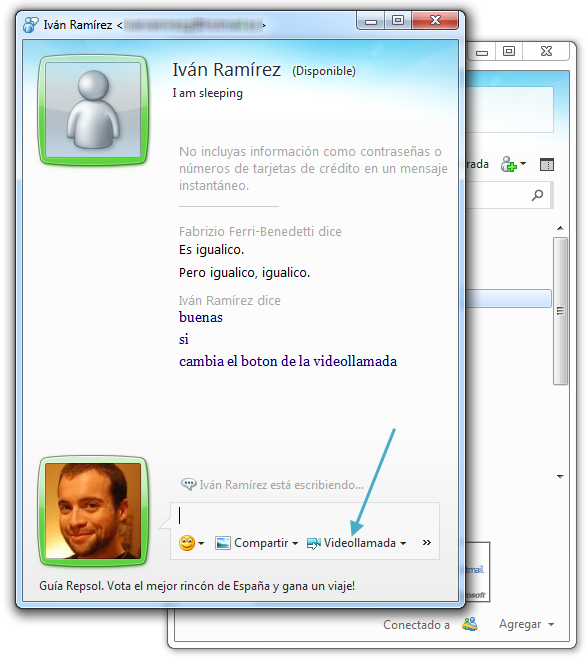
Task: Click the add contact icon in main window
Action: coord(509,164)
